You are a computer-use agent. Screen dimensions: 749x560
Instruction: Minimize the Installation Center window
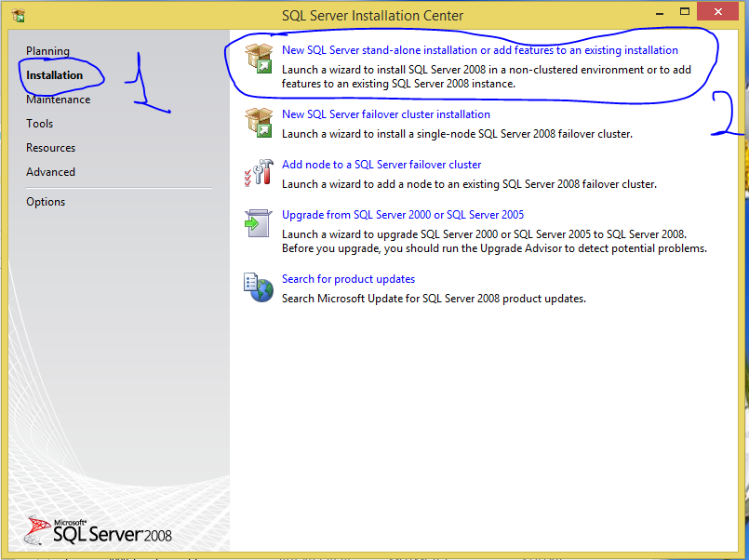tap(660, 12)
